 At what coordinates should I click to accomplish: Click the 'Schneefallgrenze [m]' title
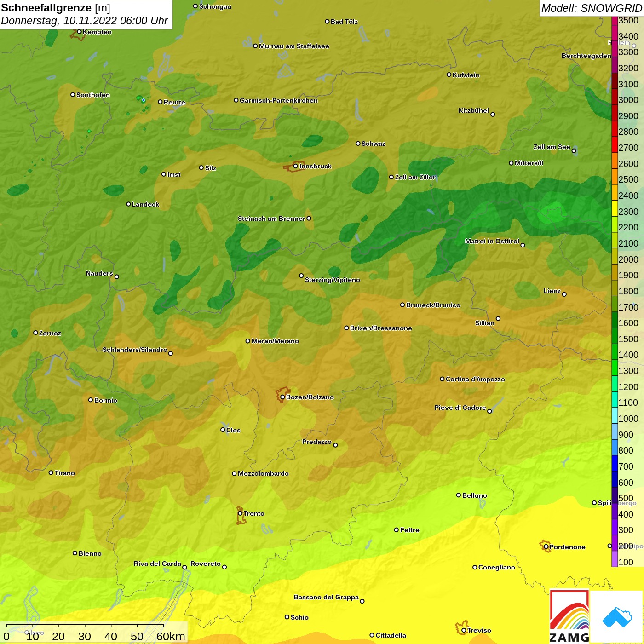[56, 8]
